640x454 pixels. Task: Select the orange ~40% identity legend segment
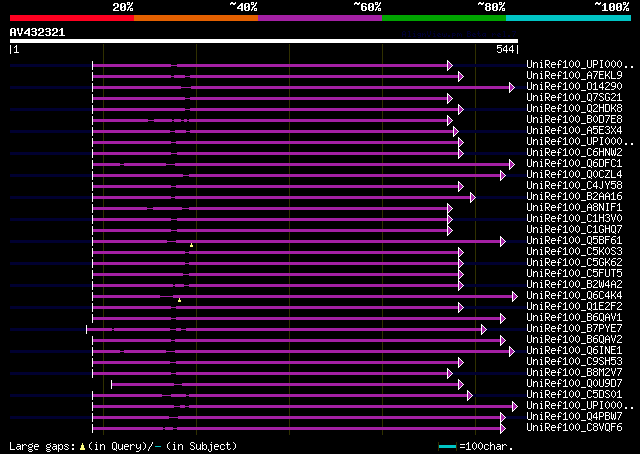[195, 18]
